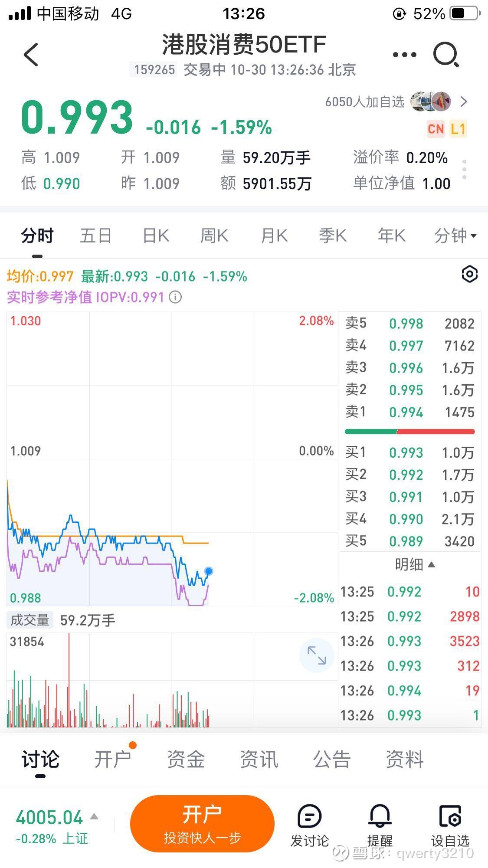Tap the back arrow icon
Viewport: 488px width, 868px height.
pyautogui.click(x=31, y=55)
